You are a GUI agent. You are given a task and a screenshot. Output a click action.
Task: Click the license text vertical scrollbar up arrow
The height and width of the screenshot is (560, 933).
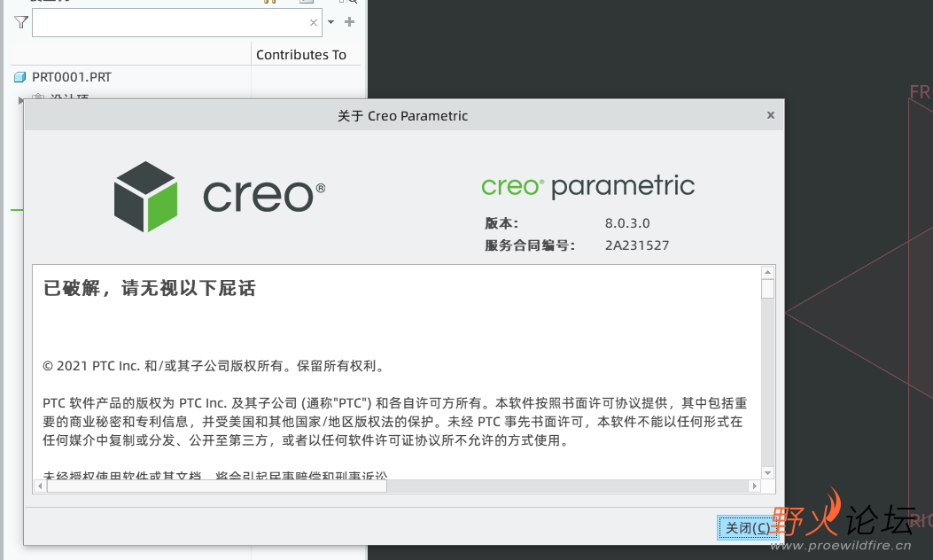767,273
